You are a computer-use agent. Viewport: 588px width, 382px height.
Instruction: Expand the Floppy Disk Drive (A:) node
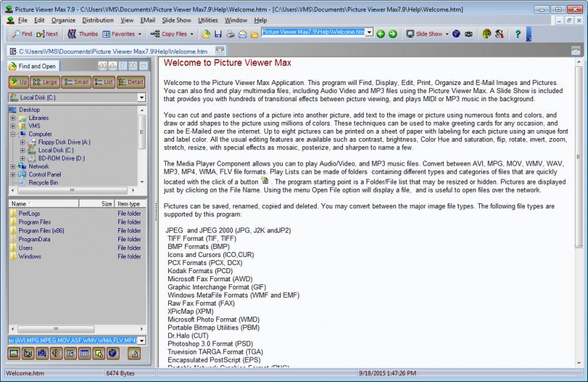pos(23,142)
